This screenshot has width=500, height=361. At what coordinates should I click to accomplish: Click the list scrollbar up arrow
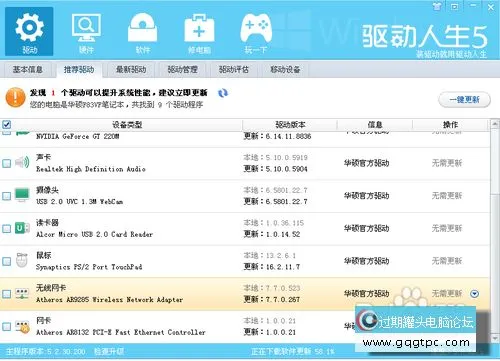tap(495, 124)
